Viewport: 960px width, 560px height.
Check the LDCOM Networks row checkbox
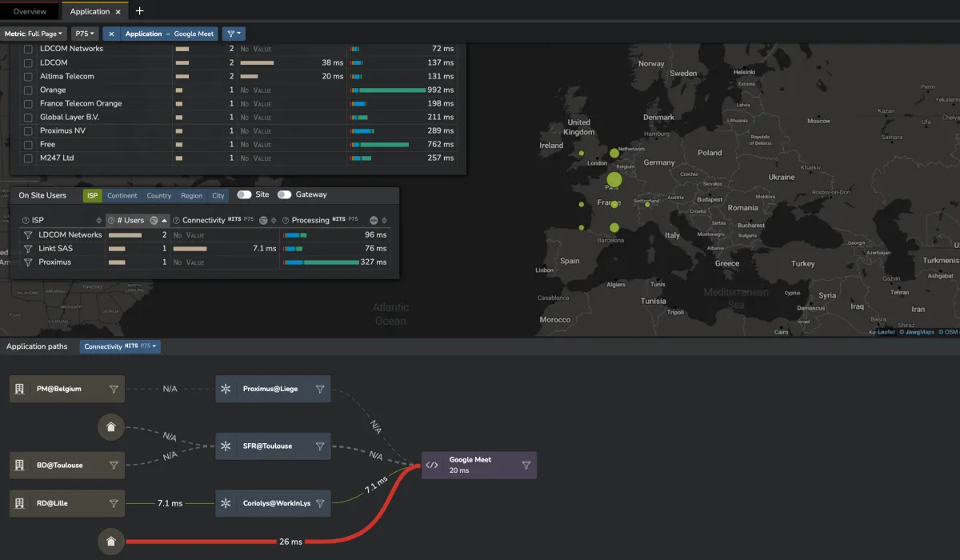coord(28,49)
